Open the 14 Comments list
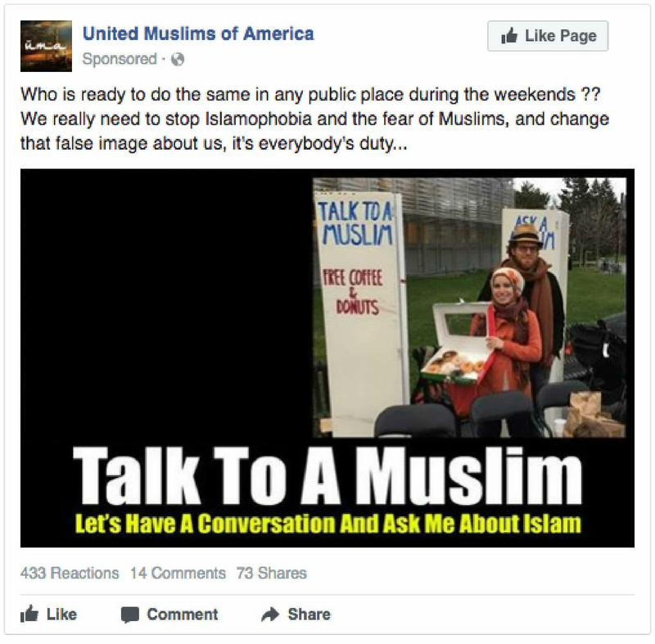The image size is (655, 644). pyautogui.click(x=178, y=573)
